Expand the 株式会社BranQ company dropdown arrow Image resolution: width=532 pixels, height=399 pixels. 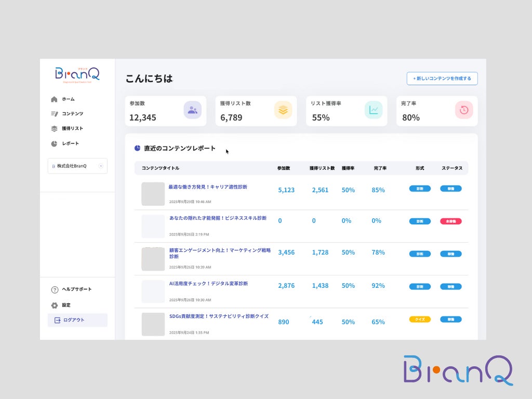[101, 166]
